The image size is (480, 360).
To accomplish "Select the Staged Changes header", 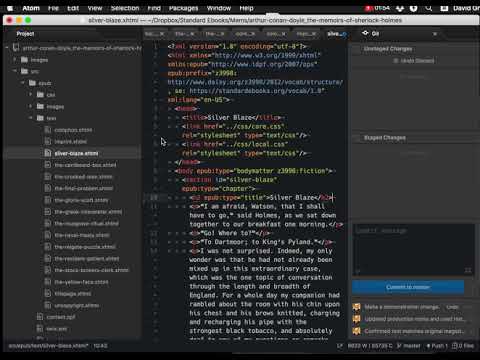I will coord(385,138).
